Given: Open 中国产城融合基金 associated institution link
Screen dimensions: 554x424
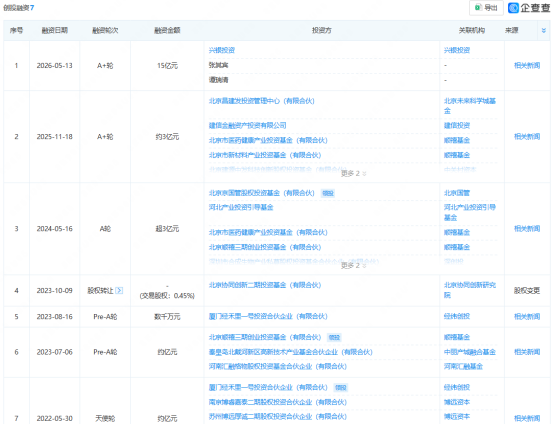Looking at the screenshot, I should (x=470, y=352).
